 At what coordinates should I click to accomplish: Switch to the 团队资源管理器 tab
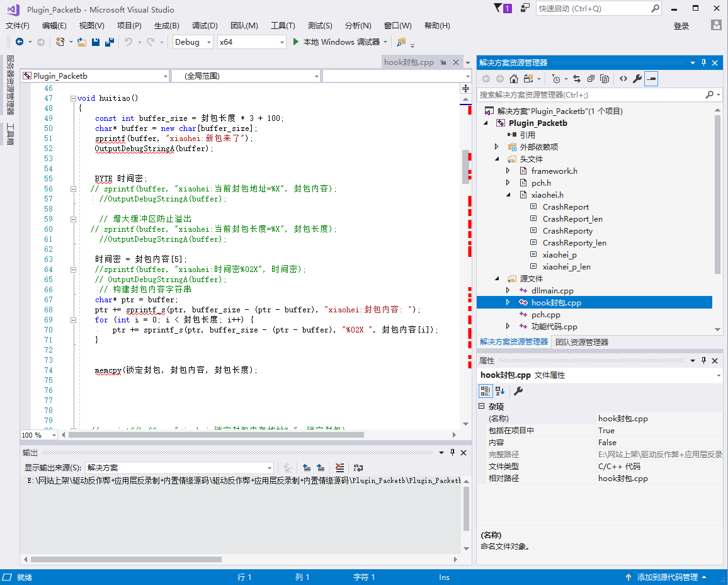click(581, 342)
